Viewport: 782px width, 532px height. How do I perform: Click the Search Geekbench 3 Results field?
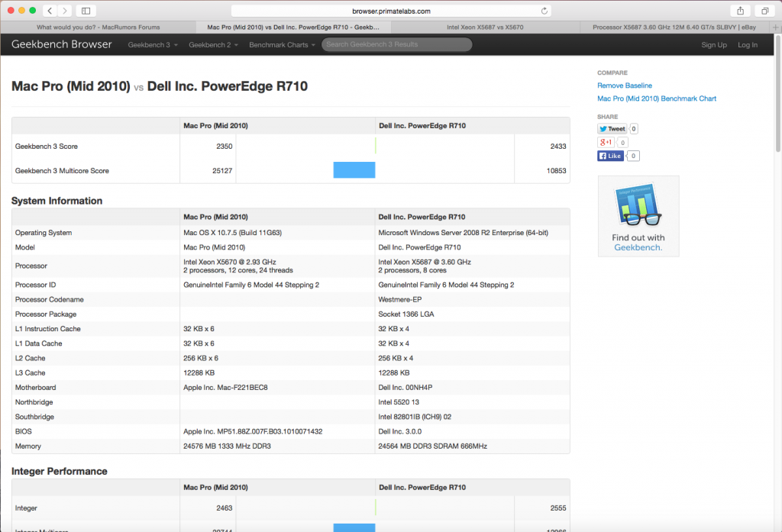point(396,44)
